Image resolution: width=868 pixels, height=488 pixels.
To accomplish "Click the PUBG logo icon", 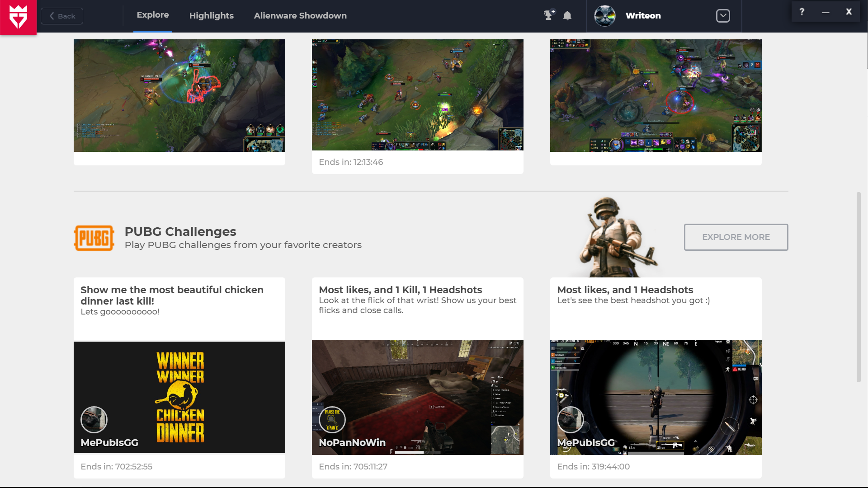I will coord(94,238).
